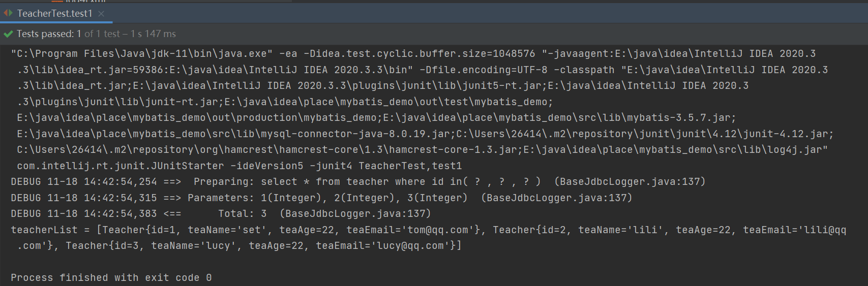
Task: Click the mysql-connector-java-8.0.19.jar classpath entry
Action: pyautogui.click(x=355, y=134)
